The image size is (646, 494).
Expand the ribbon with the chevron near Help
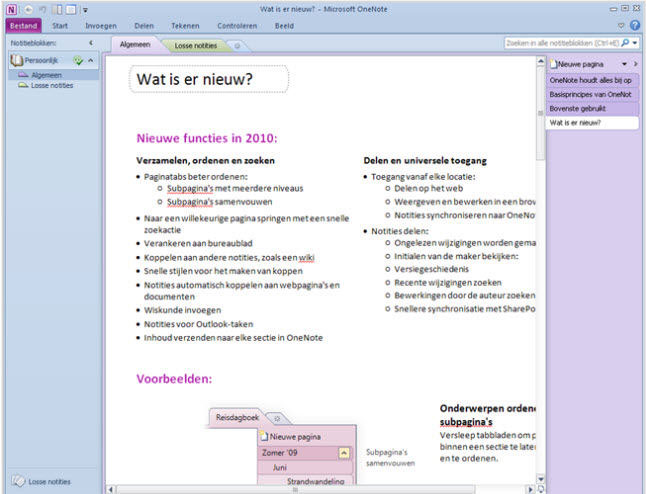(x=621, y=26)
